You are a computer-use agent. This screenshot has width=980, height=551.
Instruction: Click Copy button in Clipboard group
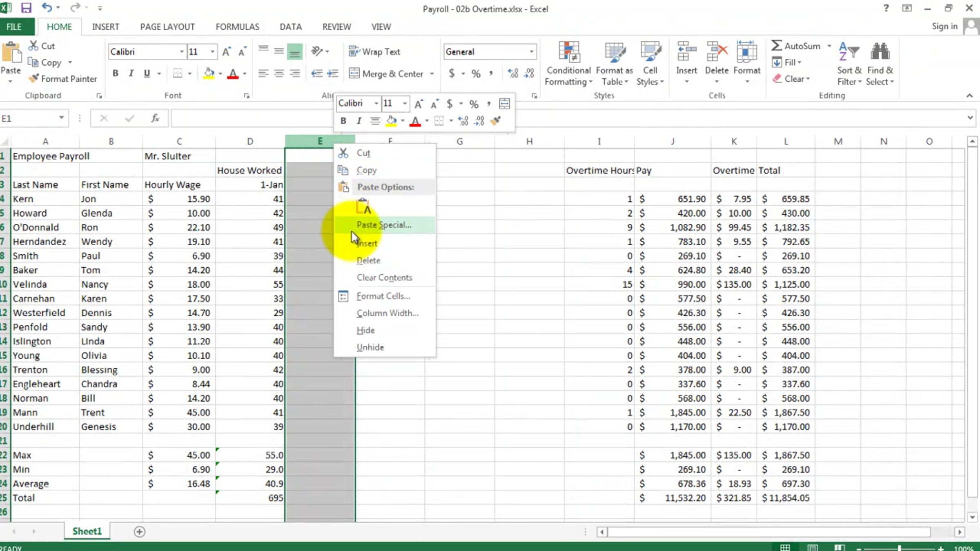[x=45, y=62]
